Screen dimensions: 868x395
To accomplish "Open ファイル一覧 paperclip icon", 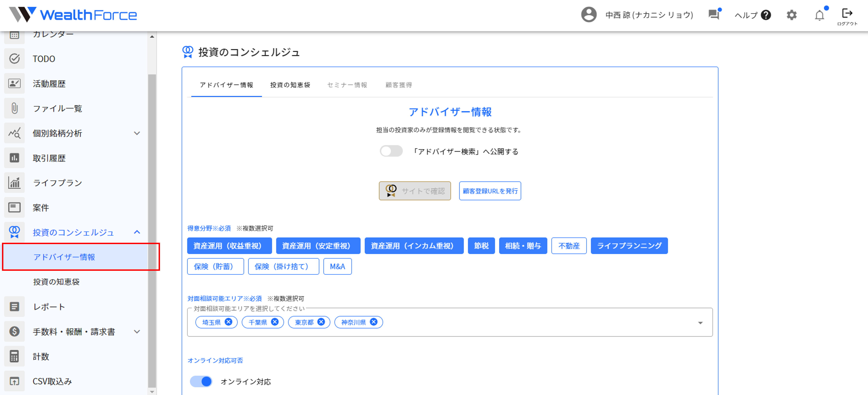I will click(x=14, y=108).
